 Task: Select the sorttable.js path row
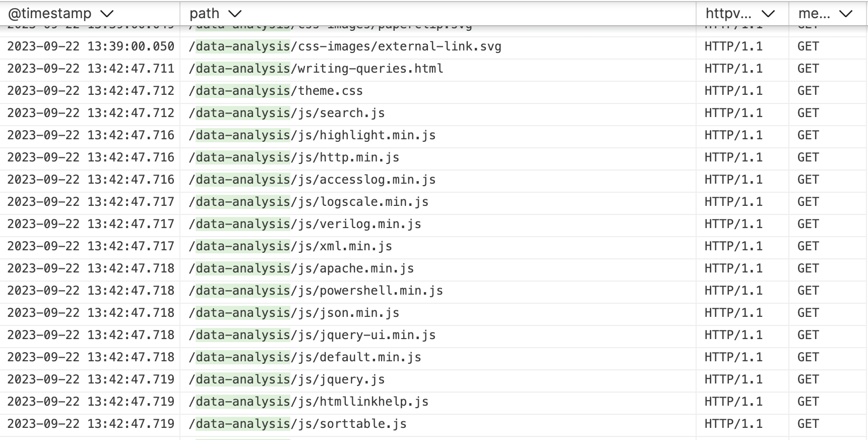tap(297, 424)
